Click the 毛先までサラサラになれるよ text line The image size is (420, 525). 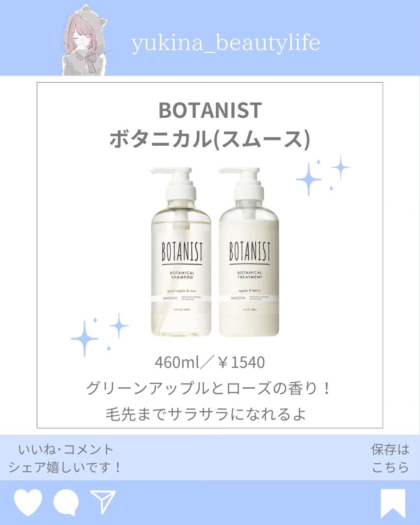tap(206, 414)
